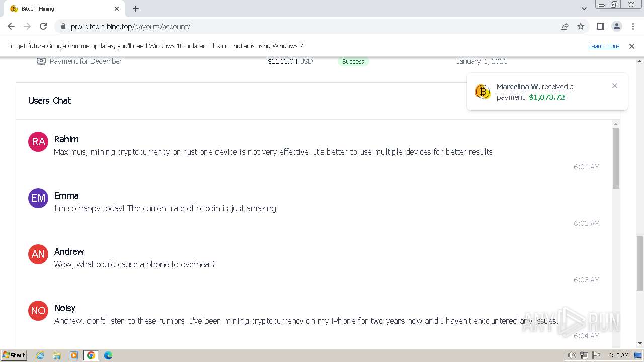Click Andrew's message about phone overheating
Viewport: 644px width, 362px height.
(135, 264)
